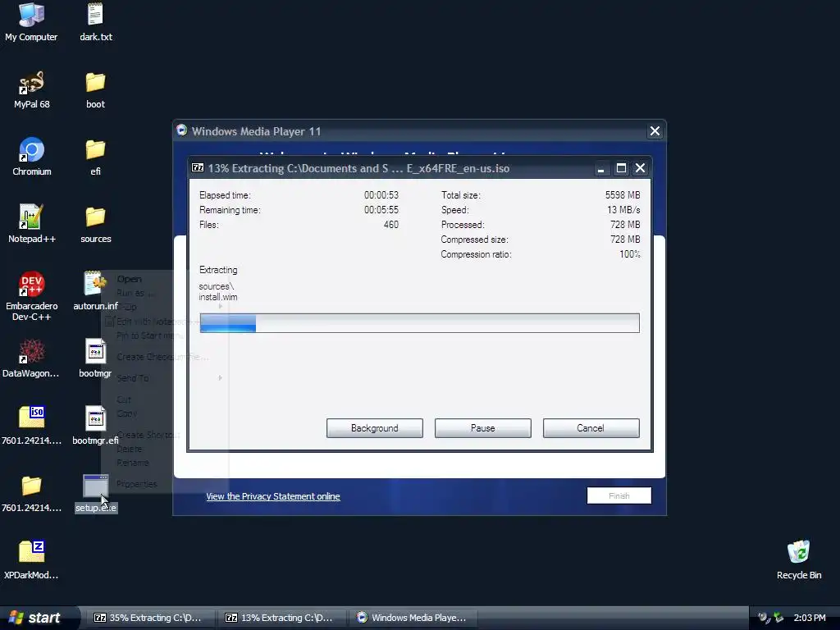Choose Delete in the context menu

click(165, 449)
